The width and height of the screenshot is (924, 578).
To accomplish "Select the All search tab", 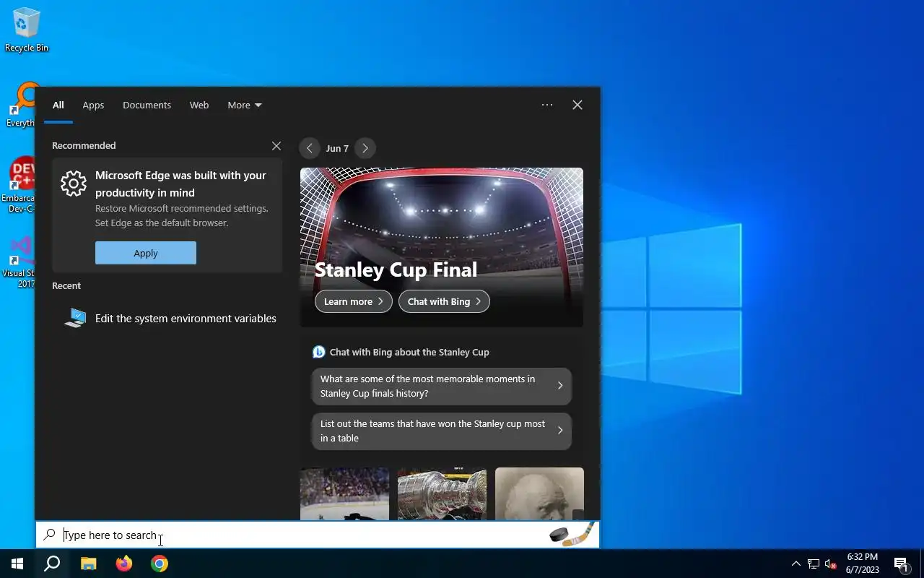I will point(58,105).
